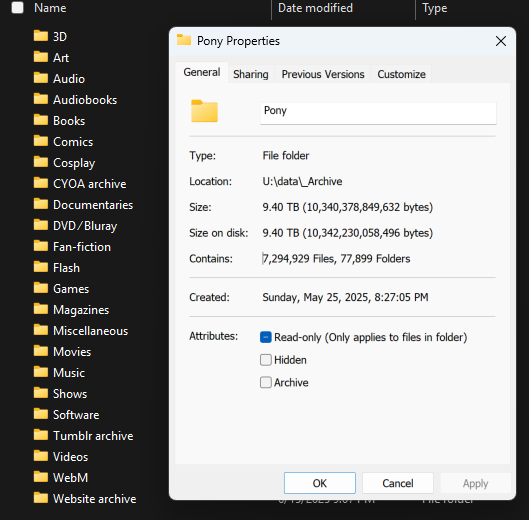The height and width of the screenshot is (520, 529).
Task: Click the Audiobooks folder icon
Action: click(41, 99)
